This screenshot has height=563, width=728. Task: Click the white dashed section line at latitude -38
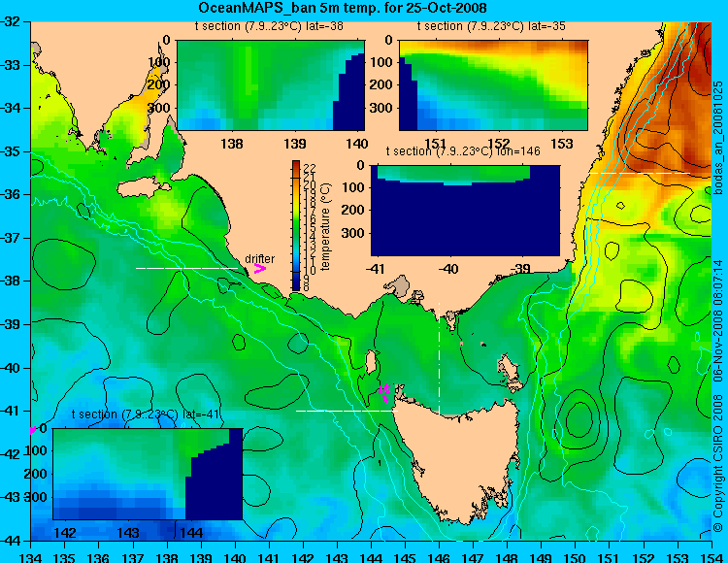tap(187, 268)
